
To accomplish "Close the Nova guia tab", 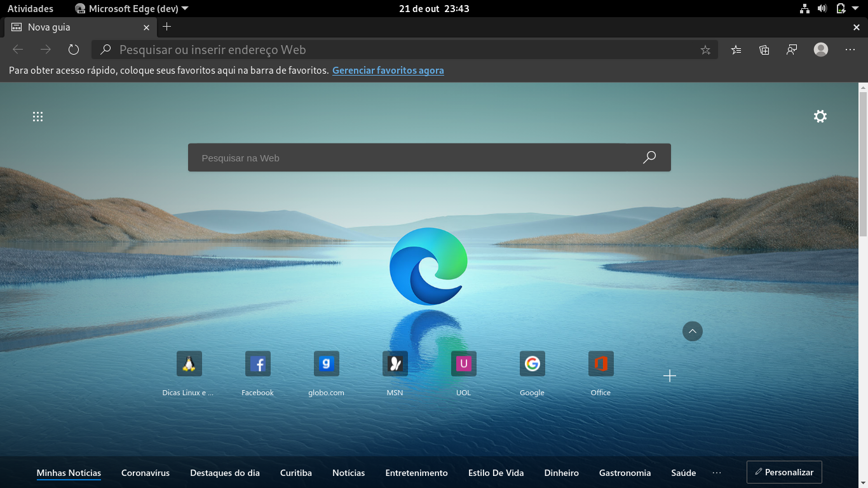I will tap(146, 27).
